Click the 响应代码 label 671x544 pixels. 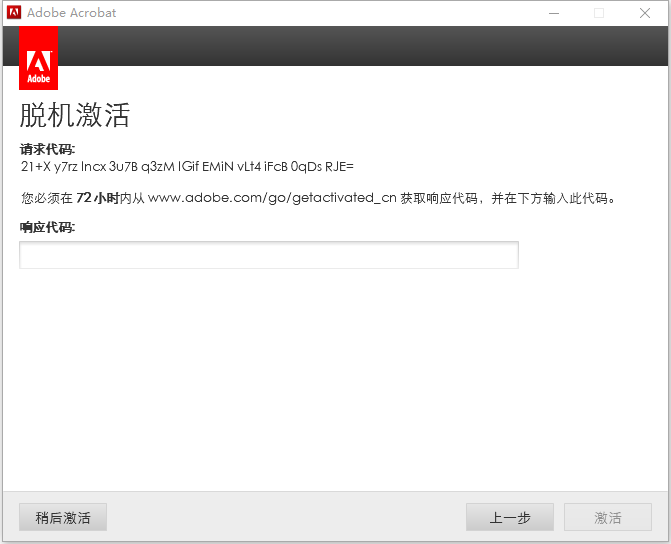(x=47, y=227)
